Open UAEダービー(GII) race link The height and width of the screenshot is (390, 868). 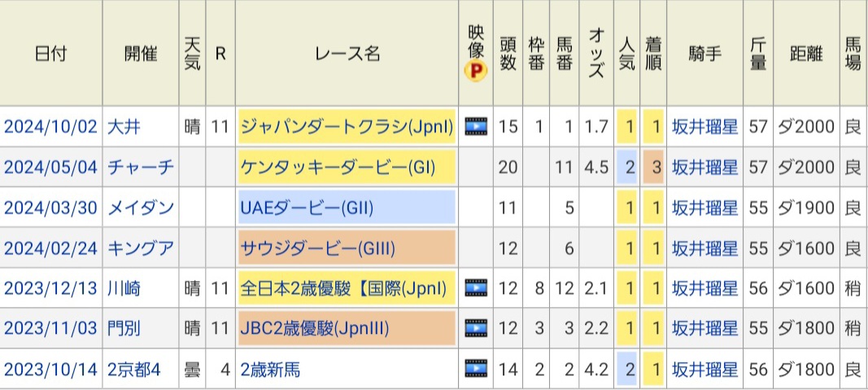308,207
